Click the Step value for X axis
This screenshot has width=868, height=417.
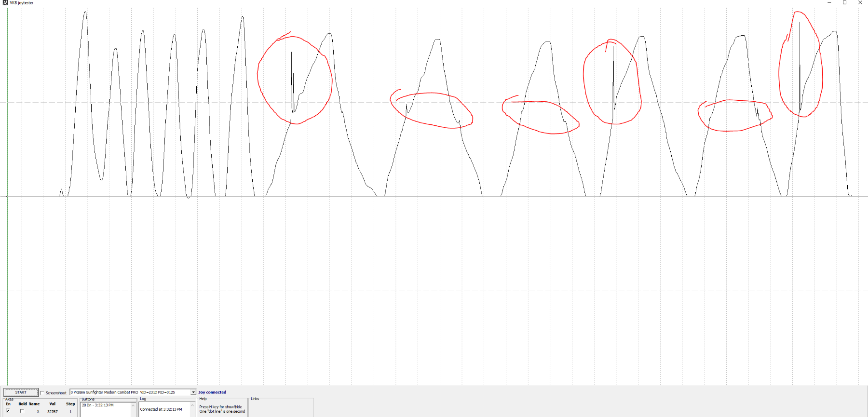(70, 412)
